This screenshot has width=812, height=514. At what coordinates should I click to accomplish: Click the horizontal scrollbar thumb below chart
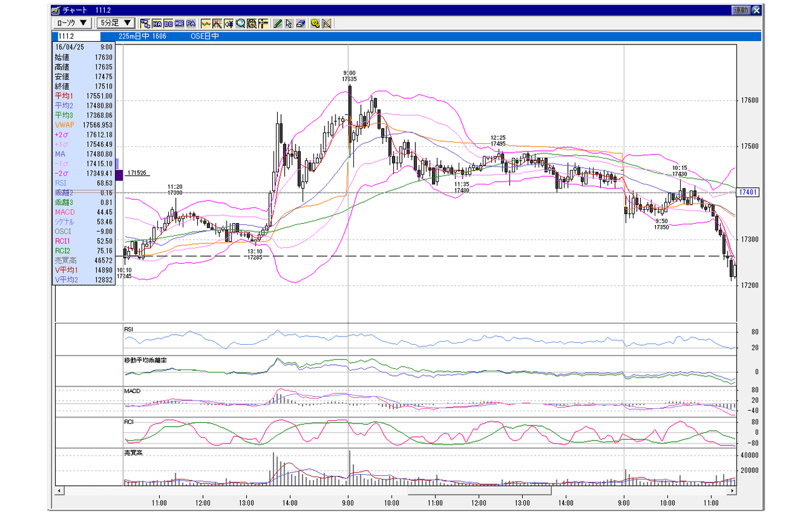pos(480,491)
